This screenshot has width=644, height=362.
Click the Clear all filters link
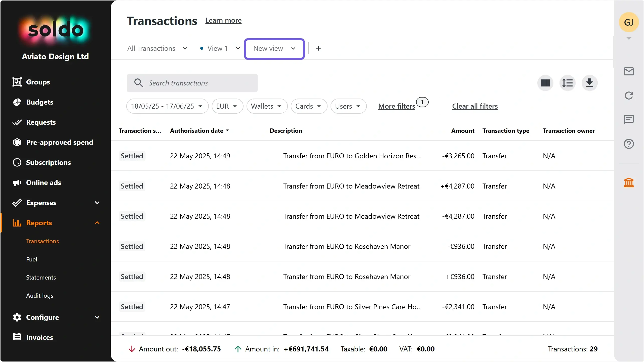tap(475, 106)
